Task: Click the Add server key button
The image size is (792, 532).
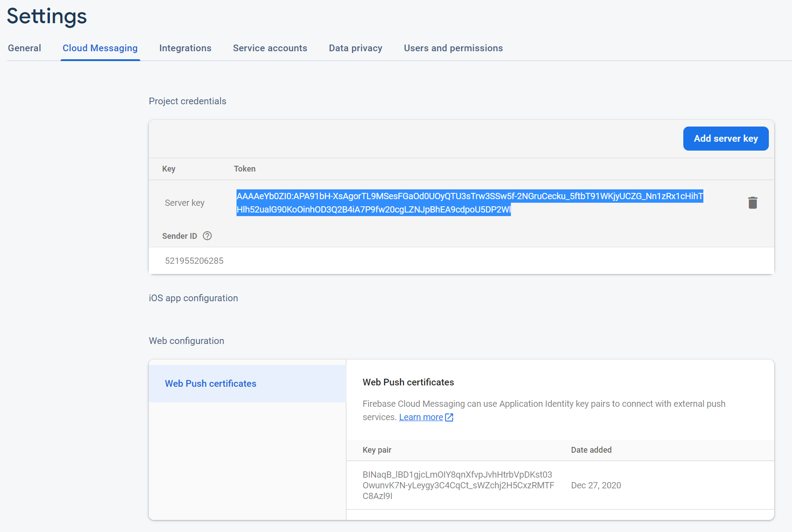Action: click(x=726, y=139)
